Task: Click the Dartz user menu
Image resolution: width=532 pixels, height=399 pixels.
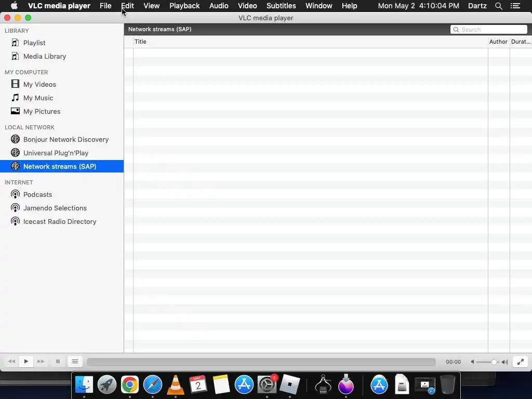Action: tap(477, 6)
